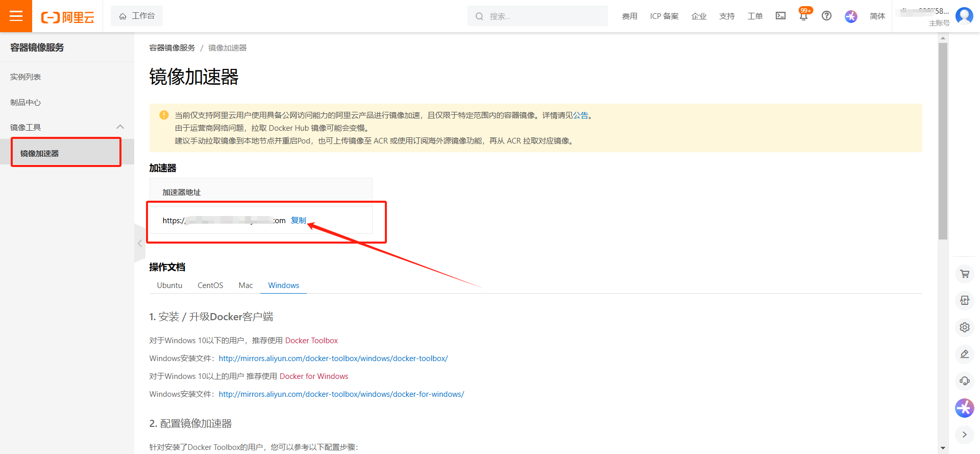The height and width of the screenshot is (454, 980).
Task: Open the AI assistant icon in header
Action: 851,16
